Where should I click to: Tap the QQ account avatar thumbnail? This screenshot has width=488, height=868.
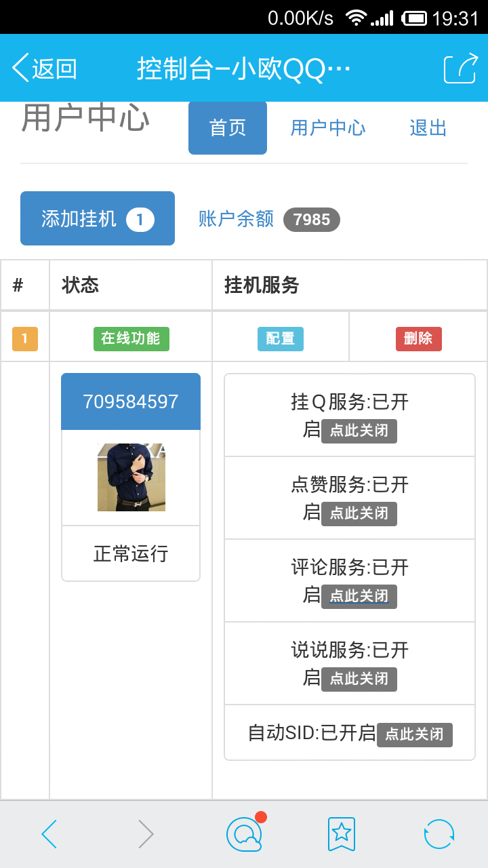point(131,477)
